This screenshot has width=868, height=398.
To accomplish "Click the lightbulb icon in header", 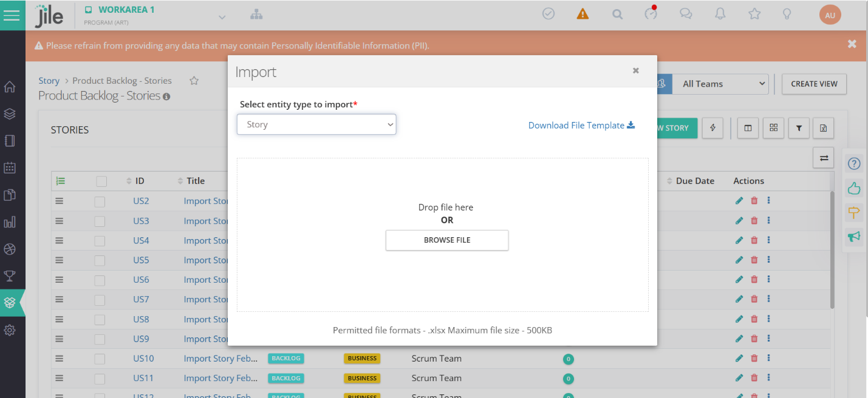I will pyautogui.click(x=787, y=14).
